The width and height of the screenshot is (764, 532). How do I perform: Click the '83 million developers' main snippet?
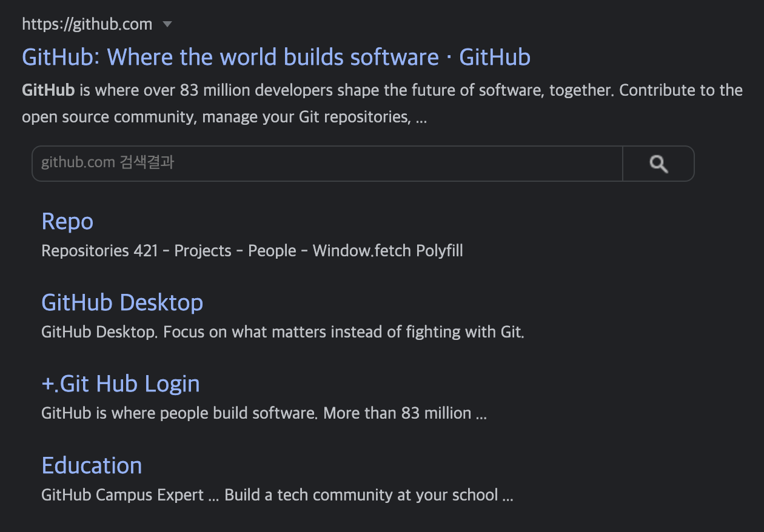[382, 104]
